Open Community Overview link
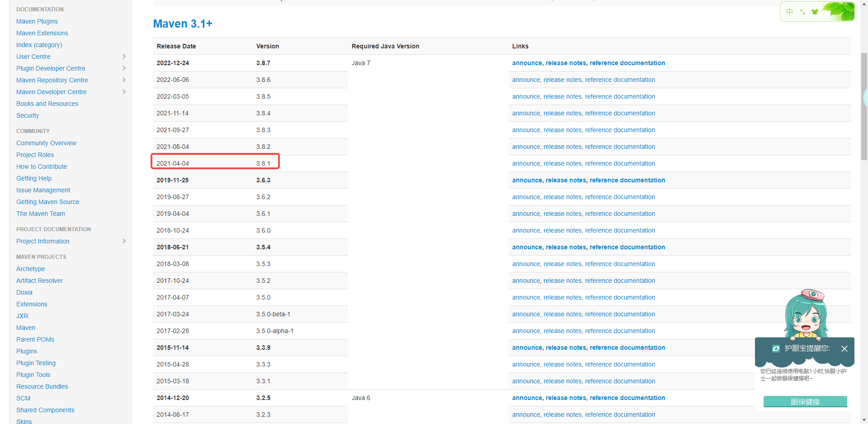 (46, 143)
